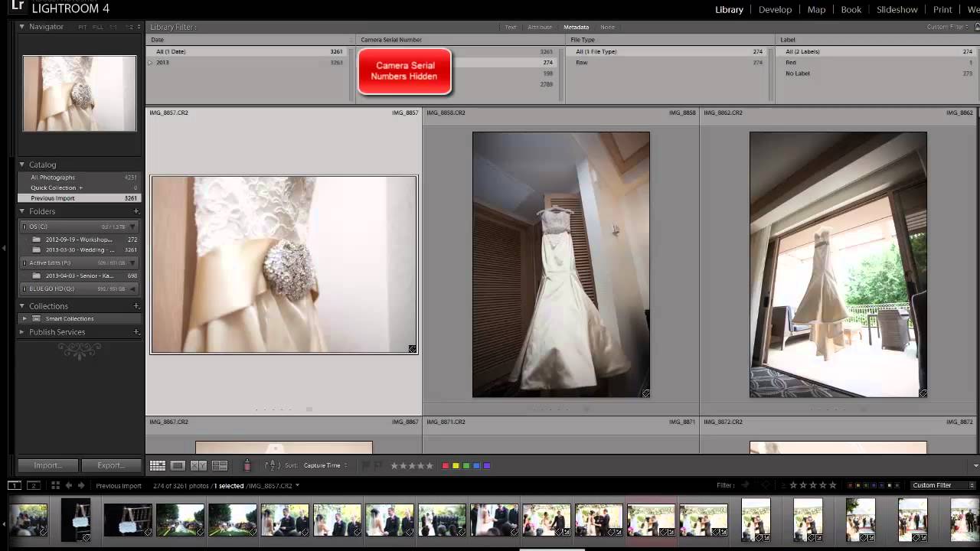Screen dimensions: 980x551
Task: Open filmstrip Custom Filter dropdown
Action: pos(943,485)
